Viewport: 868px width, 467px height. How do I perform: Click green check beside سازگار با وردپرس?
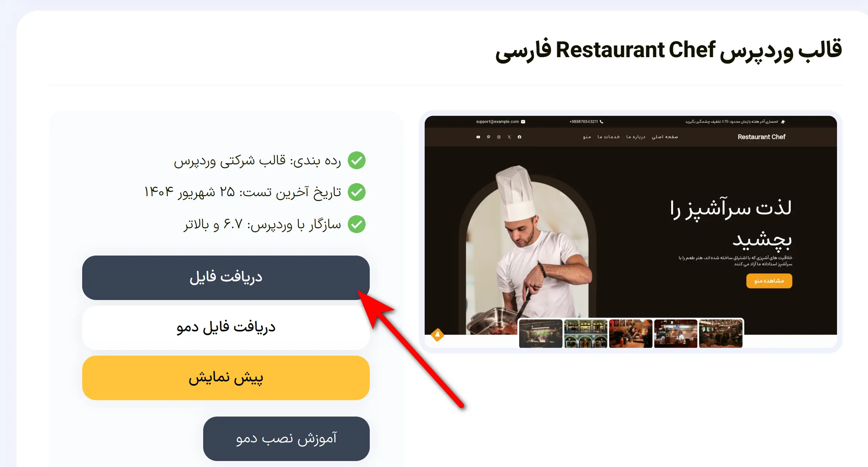tap(357, 224)
